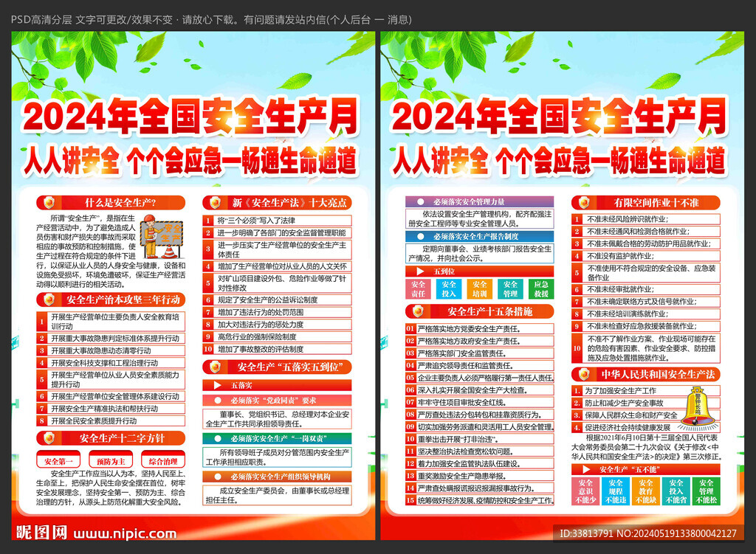Click the ID:33813791 number text
Viewport: 756px width, 554px height.
(x=586, y=533)
